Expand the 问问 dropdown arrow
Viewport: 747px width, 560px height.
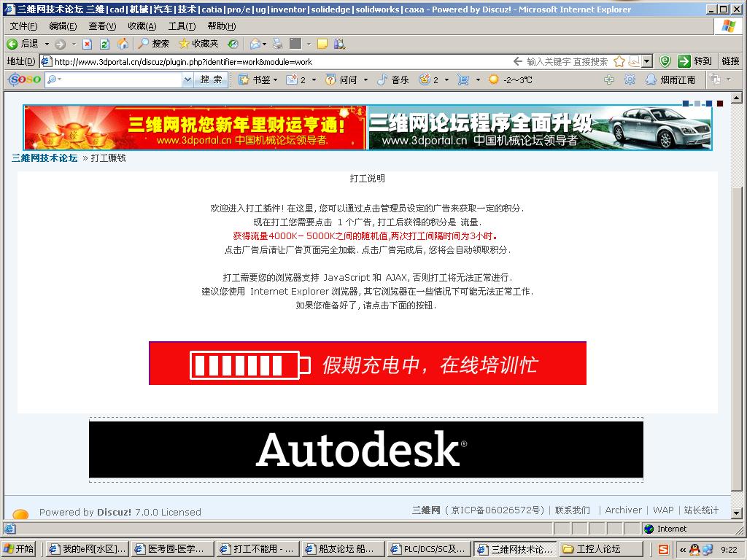[366, 79]
